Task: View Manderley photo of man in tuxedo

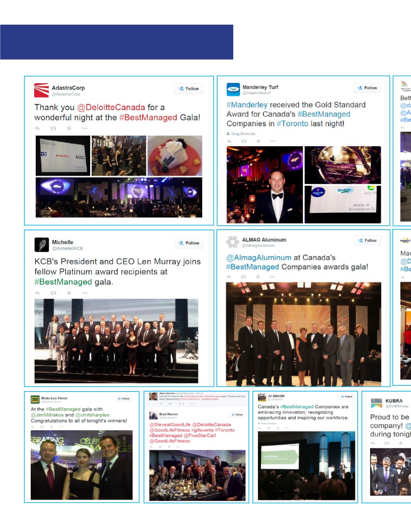Action: pos(265,185)
